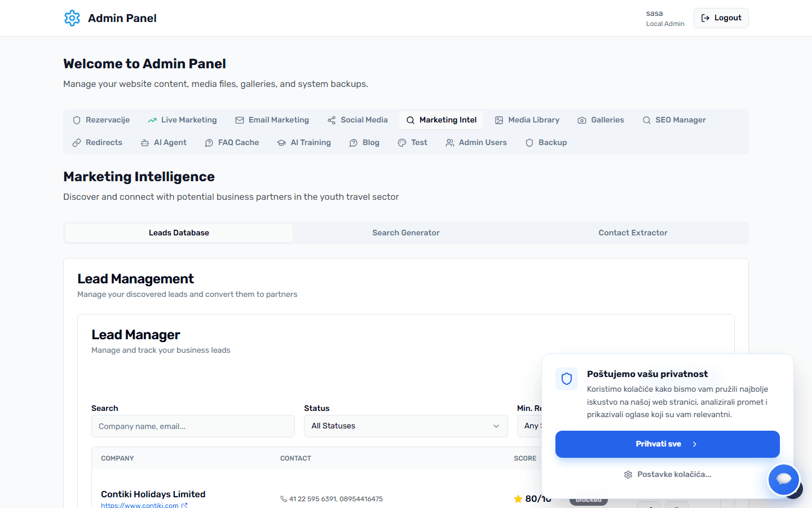Click the Contiki Holidays Limited company name
This screenshot has width=812, height=508.
pyautogui.click(x=153, y=494)
